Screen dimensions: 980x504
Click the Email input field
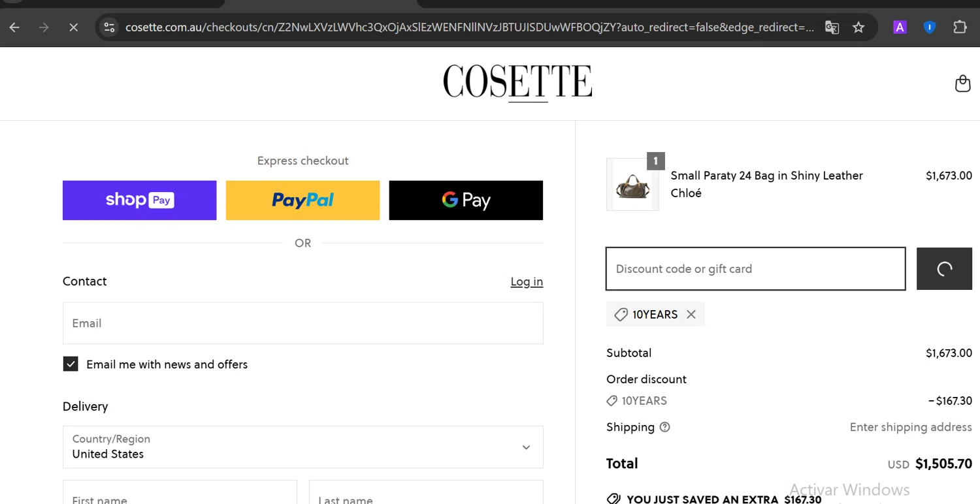(302, 323)
